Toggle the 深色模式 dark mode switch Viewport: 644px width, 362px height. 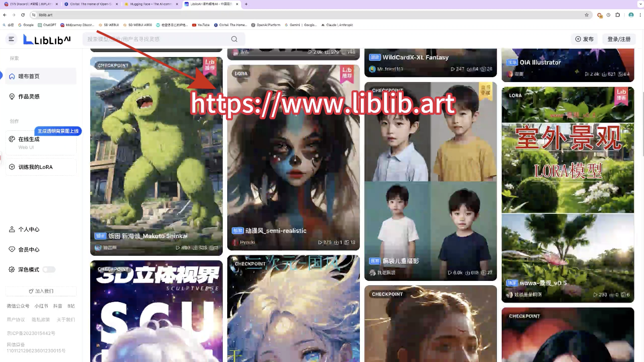[x=49, y=269]
